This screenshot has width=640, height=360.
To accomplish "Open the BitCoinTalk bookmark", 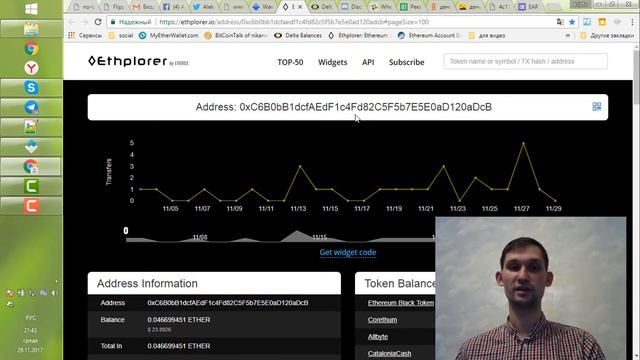I will coord(236,36).
